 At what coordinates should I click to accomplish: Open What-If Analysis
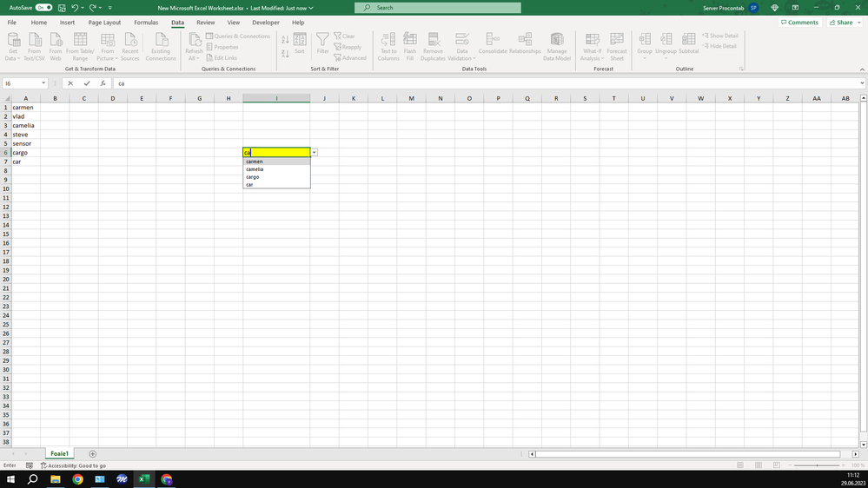(x=593, y=47)
